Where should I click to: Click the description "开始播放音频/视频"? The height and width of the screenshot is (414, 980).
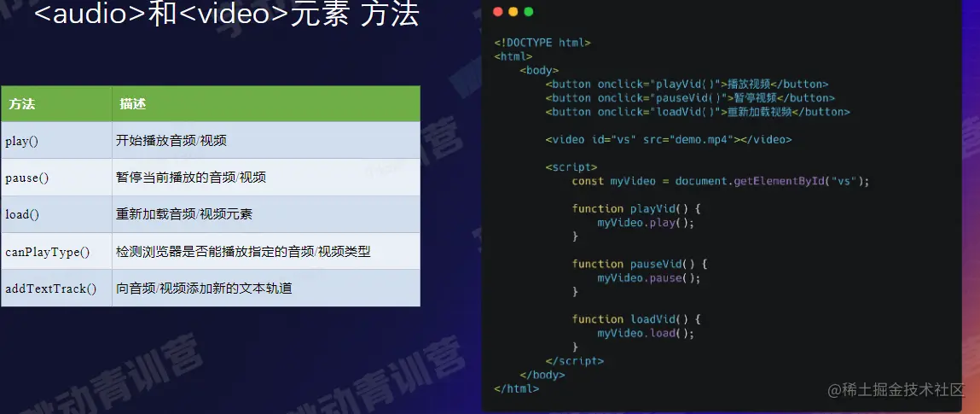click(171, 141)
